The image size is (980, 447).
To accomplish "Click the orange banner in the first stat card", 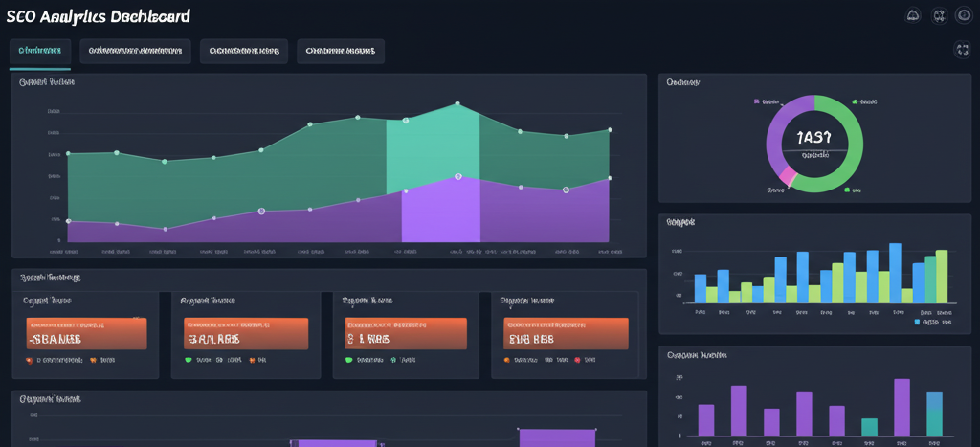I will click(x=85, y=333).
